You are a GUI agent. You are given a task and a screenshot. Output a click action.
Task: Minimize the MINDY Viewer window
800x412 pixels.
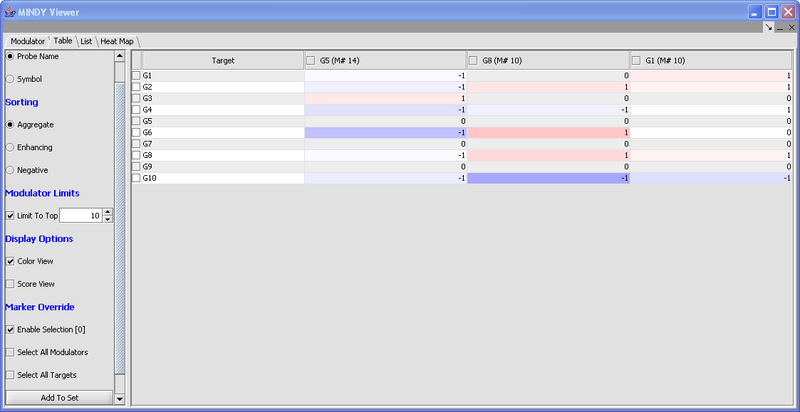(756, 12)
